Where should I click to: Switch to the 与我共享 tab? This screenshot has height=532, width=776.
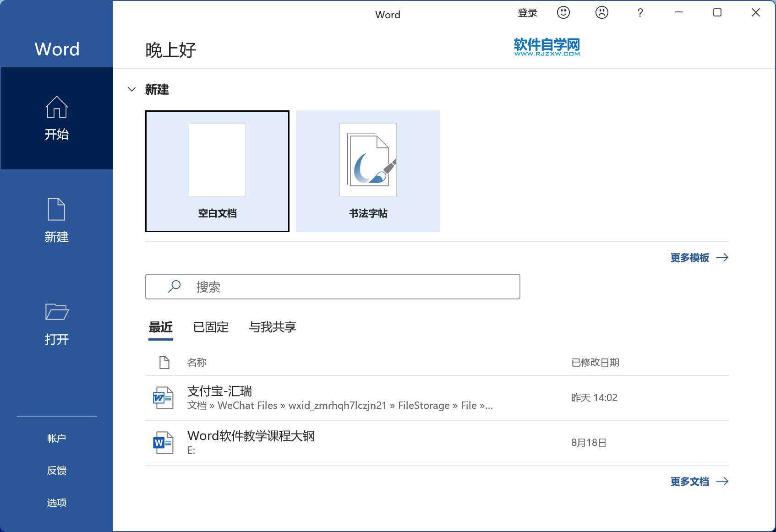click(x=273, y=327)
